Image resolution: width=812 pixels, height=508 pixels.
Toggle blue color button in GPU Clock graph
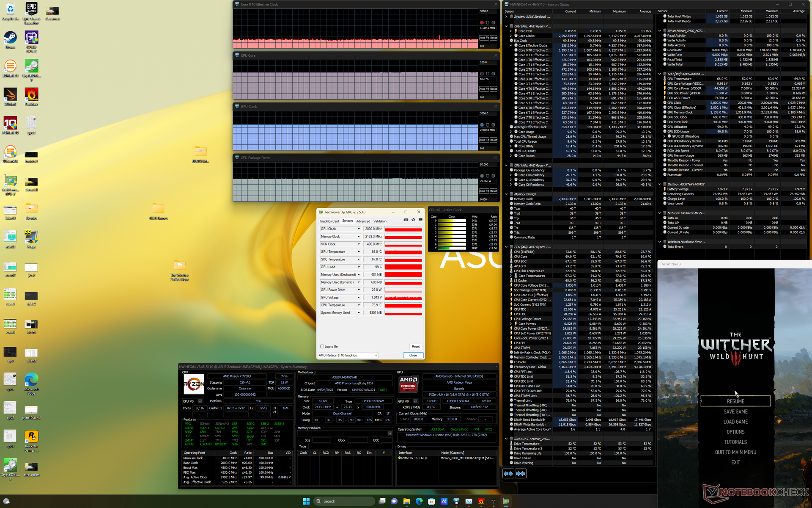click(x=482, y=125)
